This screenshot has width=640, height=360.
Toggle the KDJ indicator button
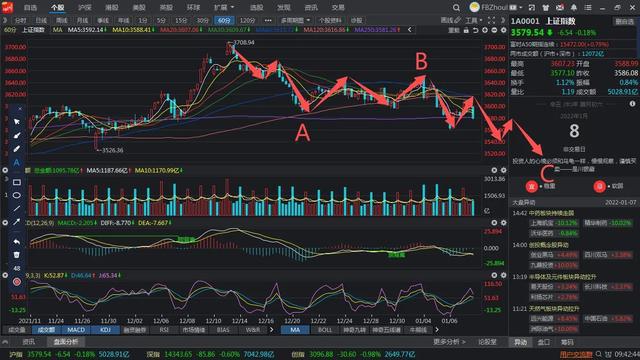[x=105, y=330]
